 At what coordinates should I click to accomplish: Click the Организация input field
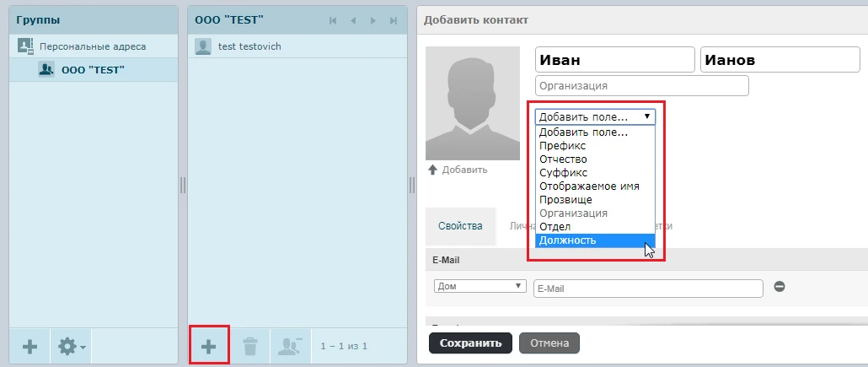641,86
